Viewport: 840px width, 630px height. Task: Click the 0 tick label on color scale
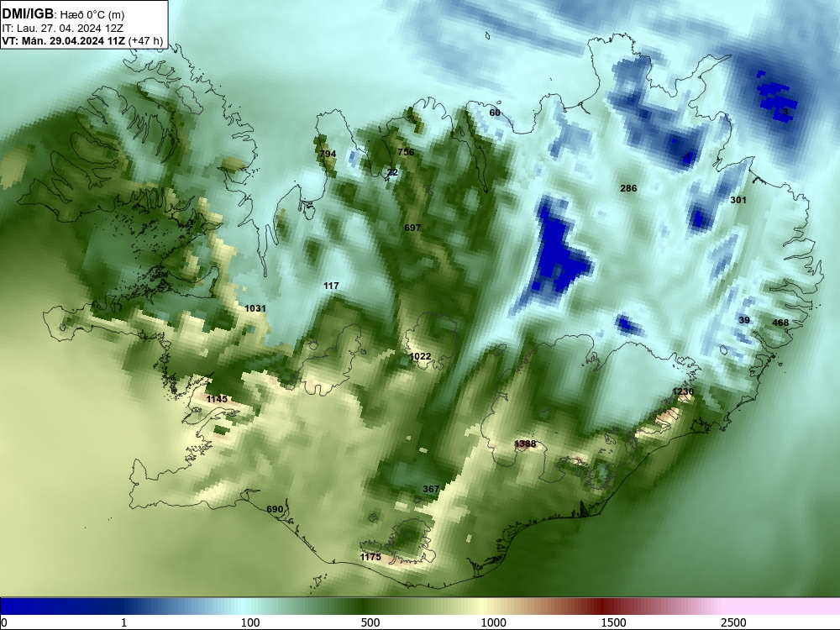[4, 622]
